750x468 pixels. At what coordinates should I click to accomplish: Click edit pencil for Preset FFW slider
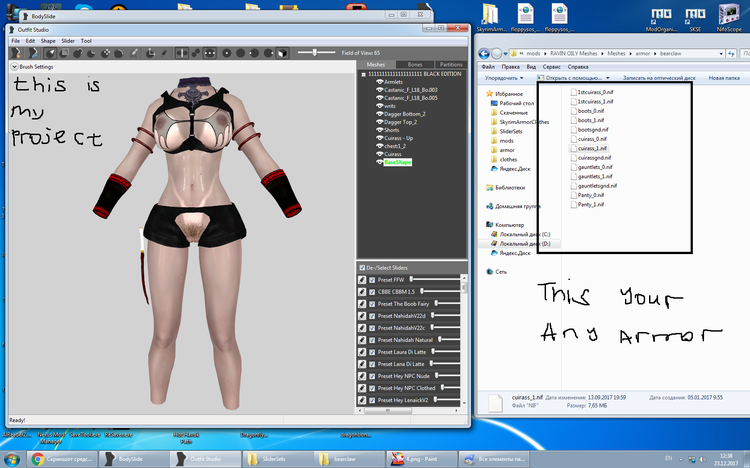(362, 279)
